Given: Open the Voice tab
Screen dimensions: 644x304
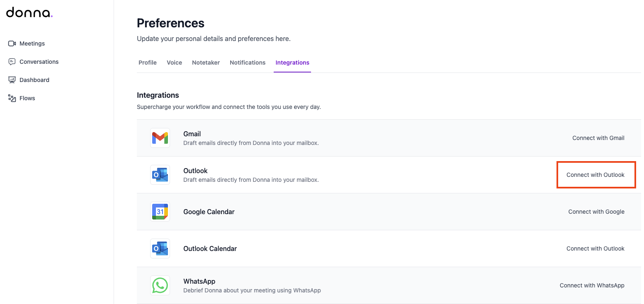Looking at the screenshot, I should [x=174, y=63].
